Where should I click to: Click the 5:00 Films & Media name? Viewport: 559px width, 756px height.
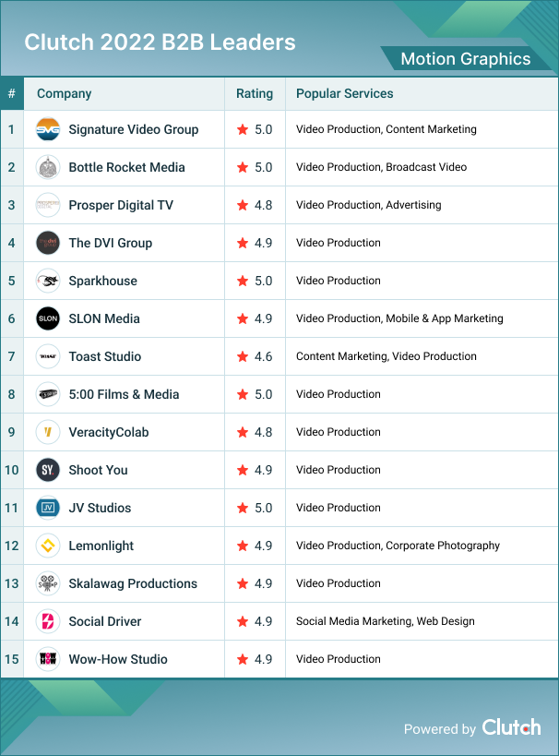tap(124, 394)
